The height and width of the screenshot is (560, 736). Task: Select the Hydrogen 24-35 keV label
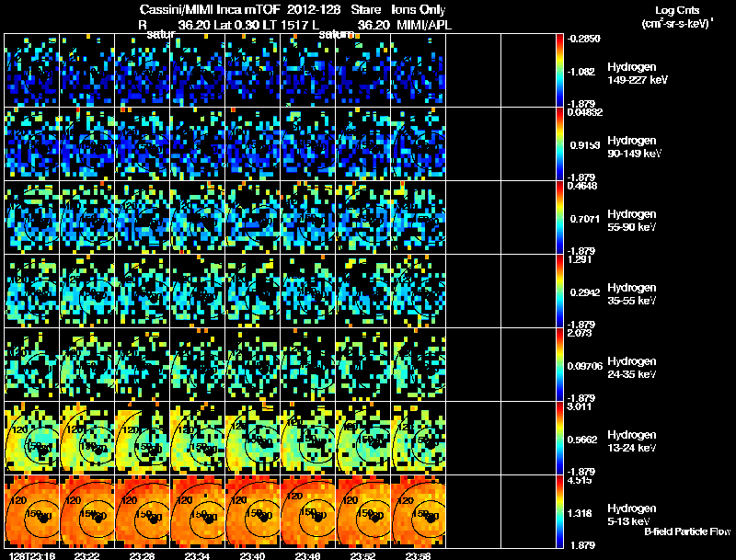[x=632, y=368]
